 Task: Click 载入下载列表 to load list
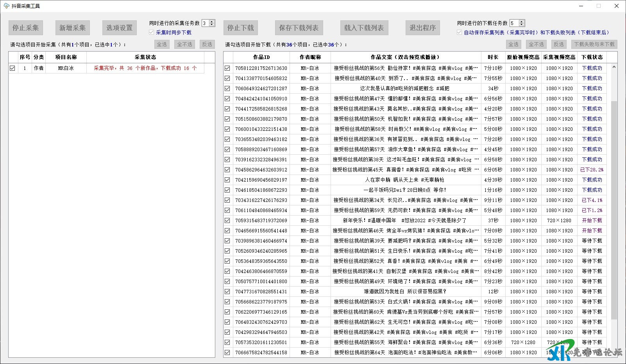(x=364, y=28)
